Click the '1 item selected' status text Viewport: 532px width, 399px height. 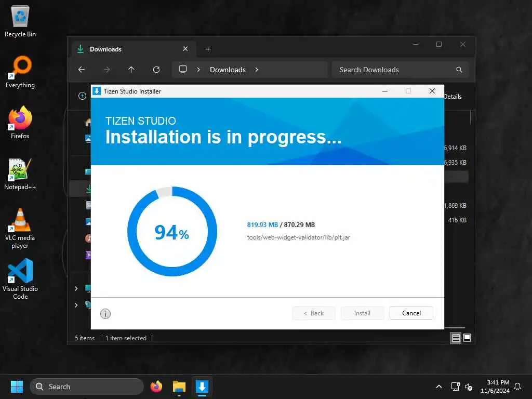[x=126, y=338]
